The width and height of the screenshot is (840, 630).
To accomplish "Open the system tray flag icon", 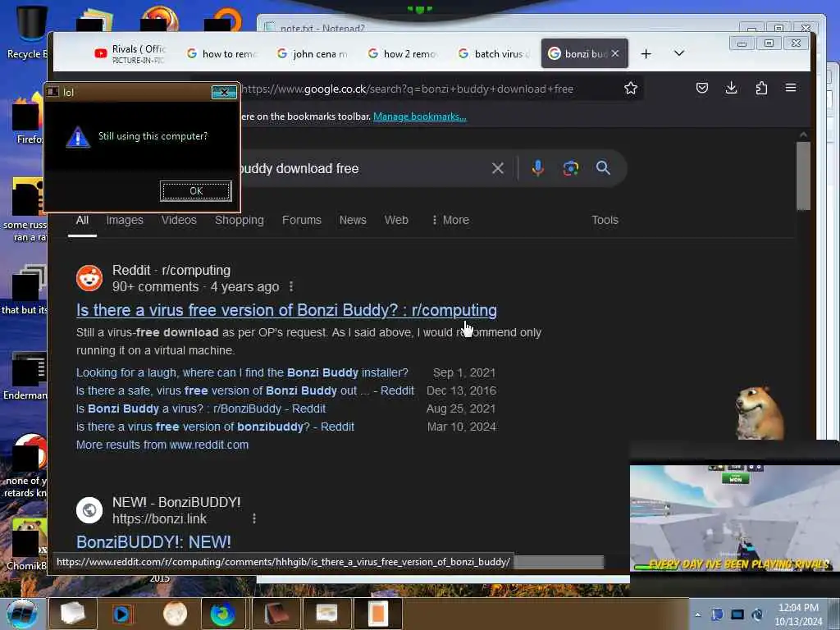I will pyautogui.click(x=717, y=614).
